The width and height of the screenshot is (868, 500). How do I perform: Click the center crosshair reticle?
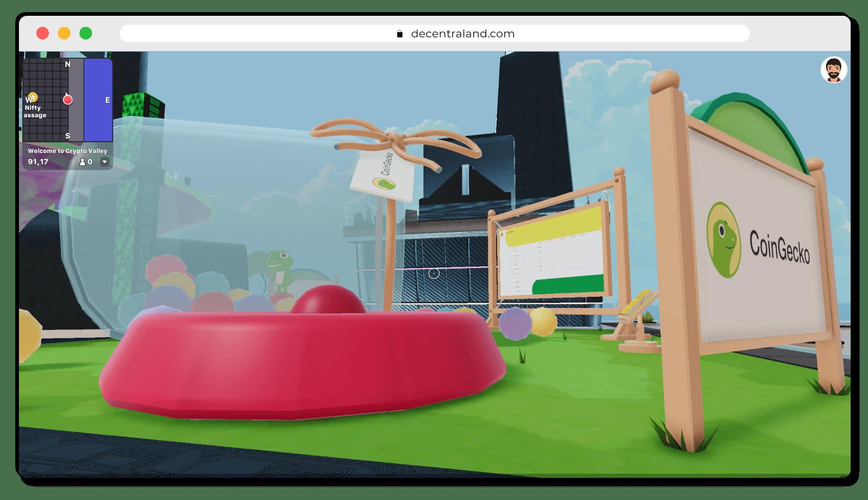click(434, 273)
